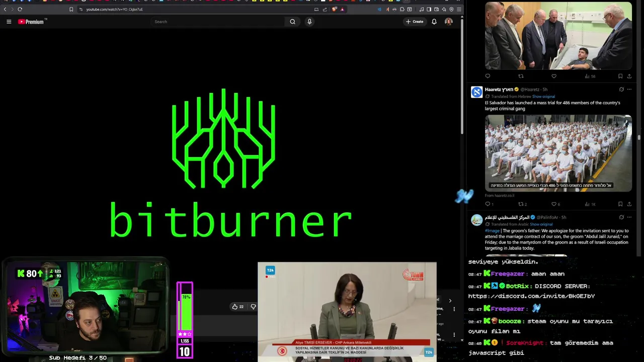644x362 pixels.
Task: Open the YouTube hamburger guide menu
Action: [9, 22]
